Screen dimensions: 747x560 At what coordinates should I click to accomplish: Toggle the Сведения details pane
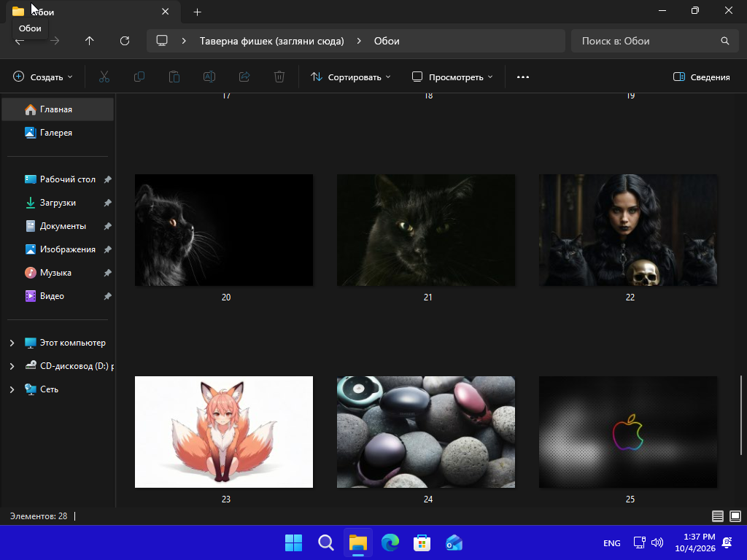click(x=701, y=77)
